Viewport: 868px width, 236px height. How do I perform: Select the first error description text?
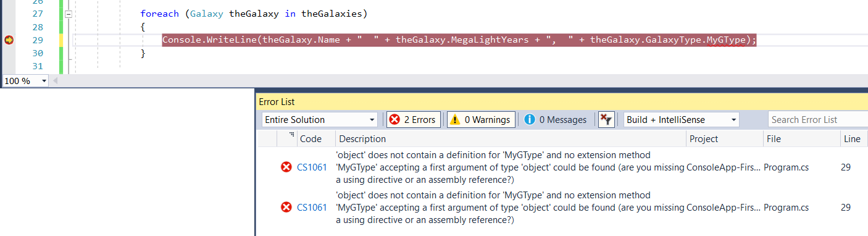(511, 167)
